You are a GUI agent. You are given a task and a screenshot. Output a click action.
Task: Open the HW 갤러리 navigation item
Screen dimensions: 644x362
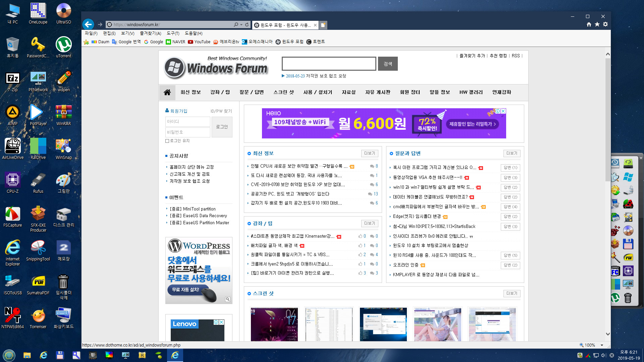pyautogui.click(x=471, y=92)
